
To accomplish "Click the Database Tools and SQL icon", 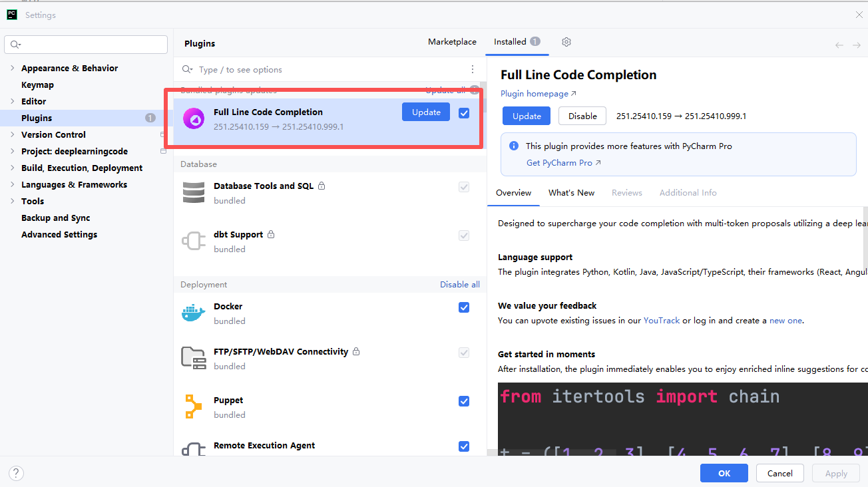I will point(194,192).
